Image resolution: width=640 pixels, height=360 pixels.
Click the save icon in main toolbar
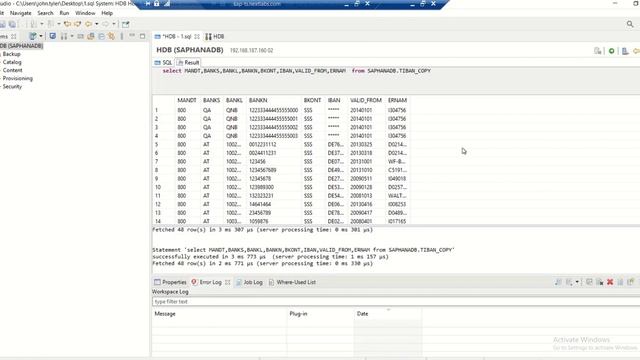[x=2, y=24]
